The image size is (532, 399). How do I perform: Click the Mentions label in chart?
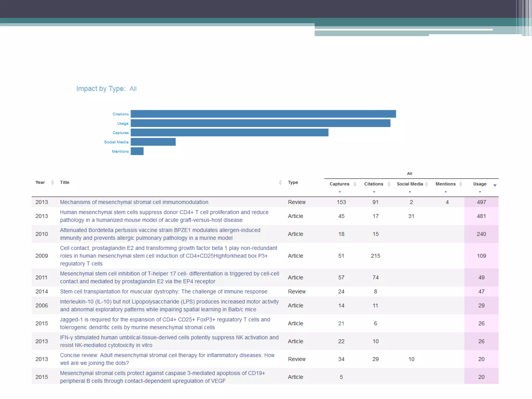tap(120, 151)
